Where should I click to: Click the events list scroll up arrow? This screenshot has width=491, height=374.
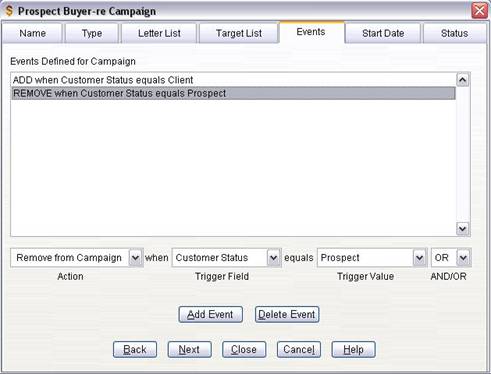click(463, 80)
